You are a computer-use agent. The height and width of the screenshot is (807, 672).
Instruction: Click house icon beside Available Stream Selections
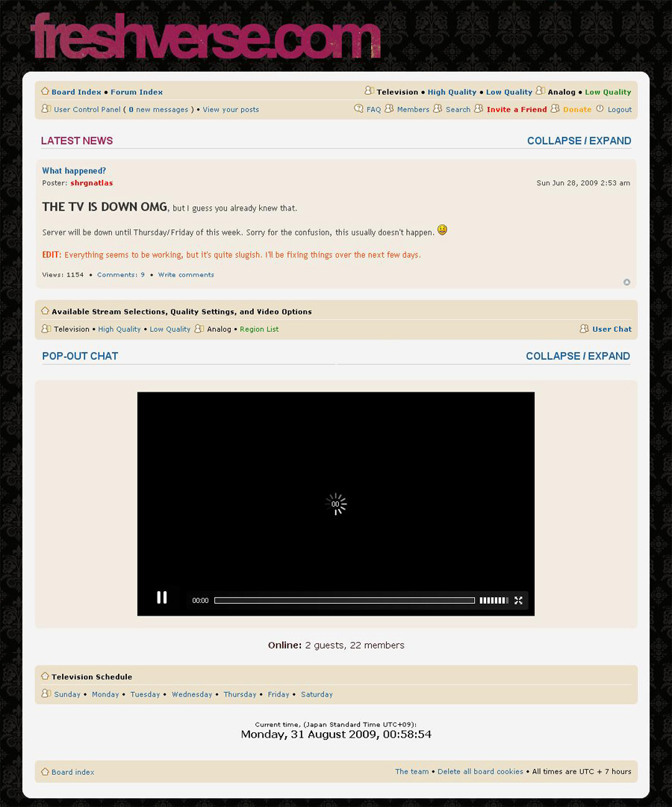click(x=46, y=311)
